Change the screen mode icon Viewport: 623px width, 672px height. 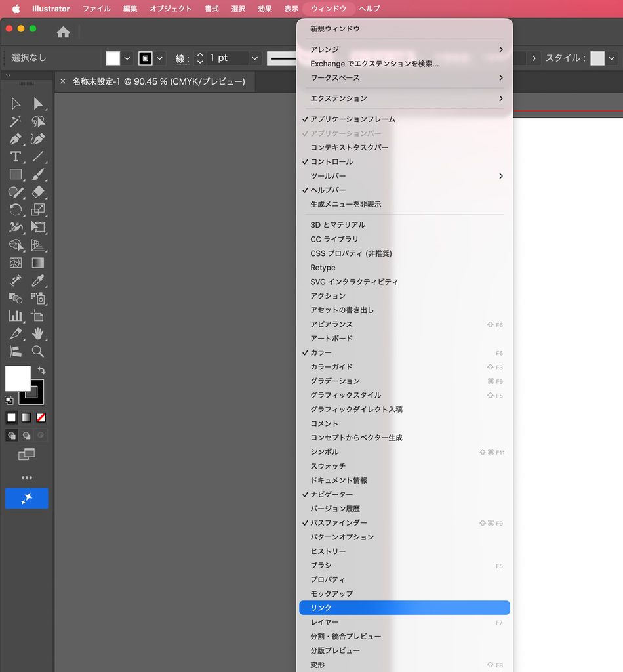pyautogui.click(x=26, y=454)
